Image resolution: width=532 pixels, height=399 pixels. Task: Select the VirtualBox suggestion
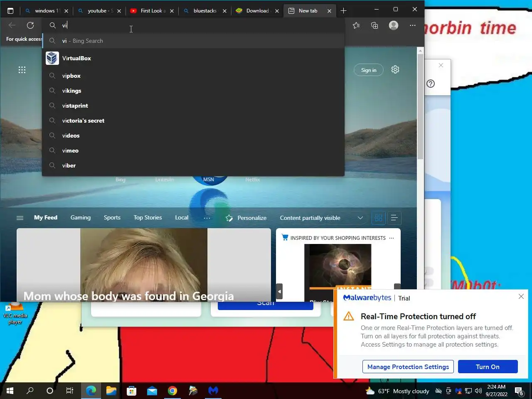tap(193, 58)
